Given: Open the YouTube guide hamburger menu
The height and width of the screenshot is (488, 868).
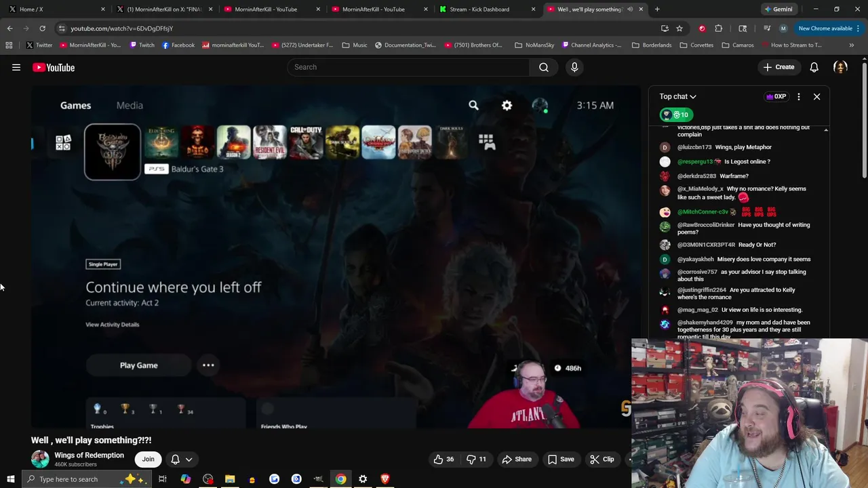Looking at the screenshot, I should [x=16, y=67].
